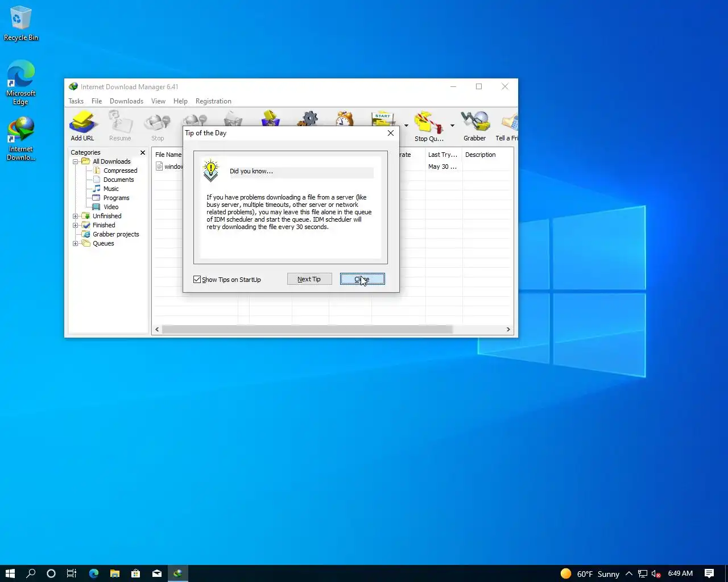Click the Last Try column header
This screenshot has width=728, height=582.
pyautogui.click(x=444, y=155)
